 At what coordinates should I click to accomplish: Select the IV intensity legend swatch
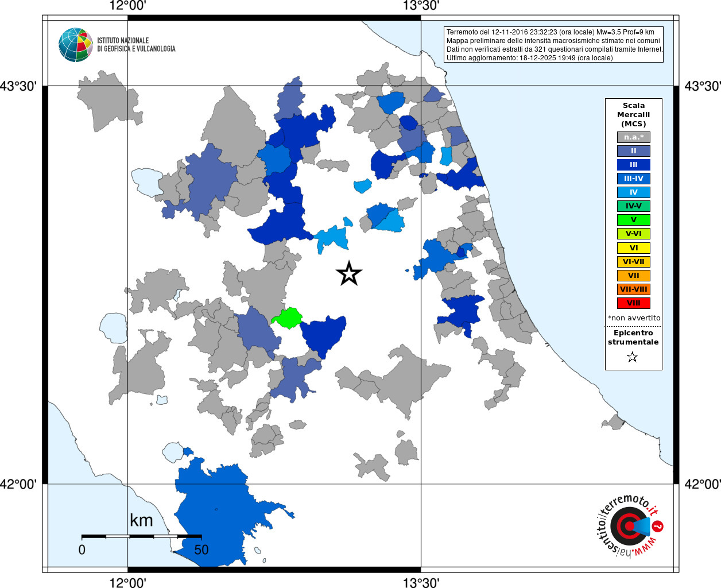[633, 192]
